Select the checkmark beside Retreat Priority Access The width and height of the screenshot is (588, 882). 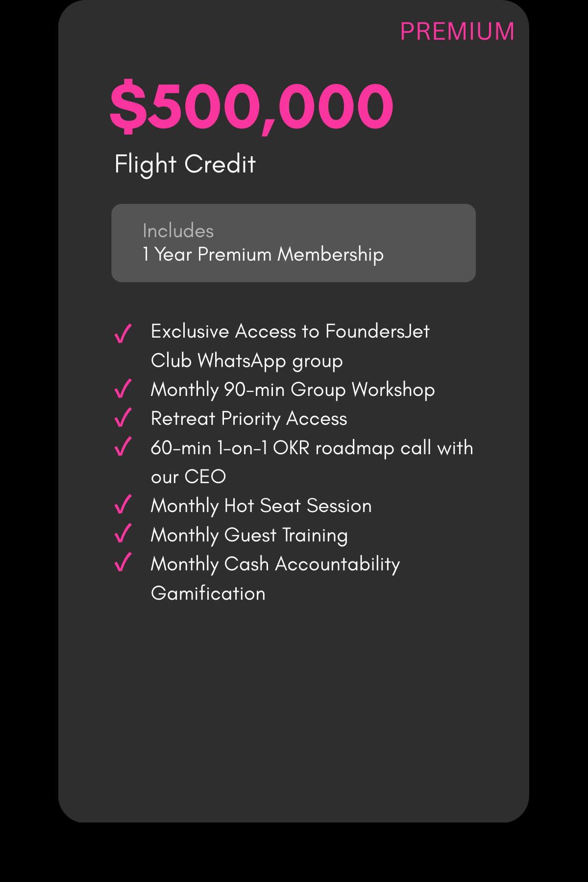(123, 417)
